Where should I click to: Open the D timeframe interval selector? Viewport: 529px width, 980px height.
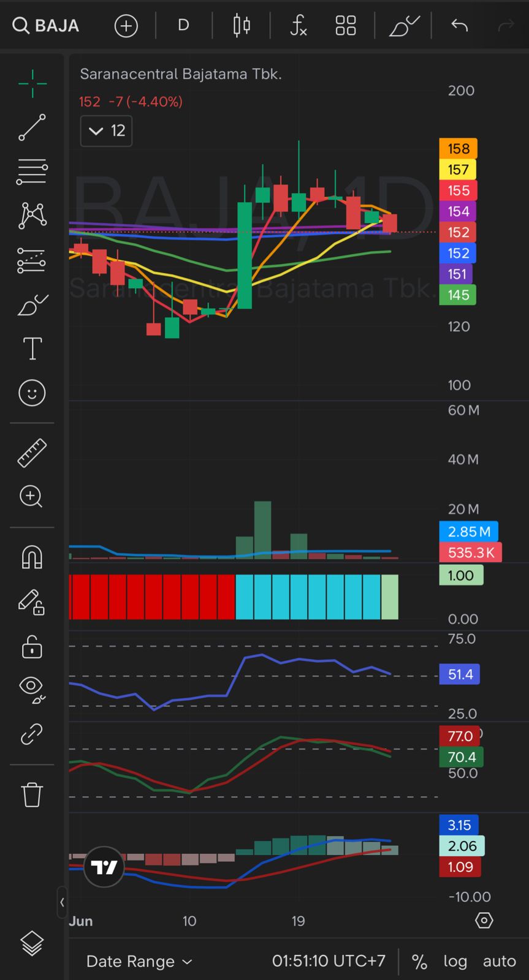point(183,26)
